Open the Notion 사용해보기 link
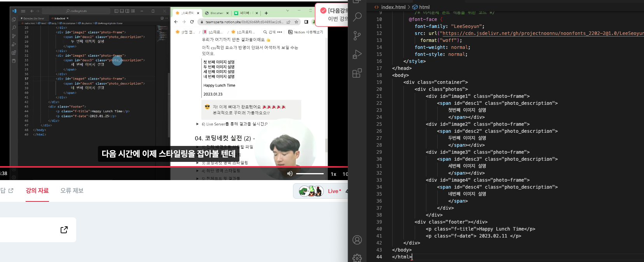Viewport: 644px width, 262px height. pos(305,32)
